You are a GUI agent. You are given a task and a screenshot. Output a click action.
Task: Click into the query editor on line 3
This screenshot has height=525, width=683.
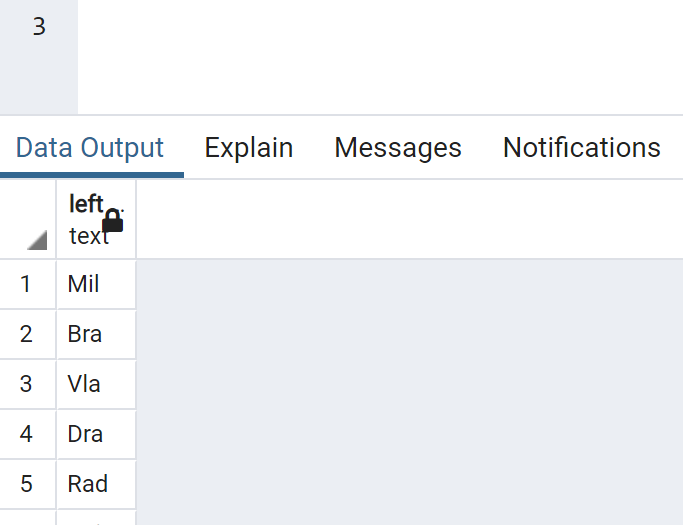380,27
